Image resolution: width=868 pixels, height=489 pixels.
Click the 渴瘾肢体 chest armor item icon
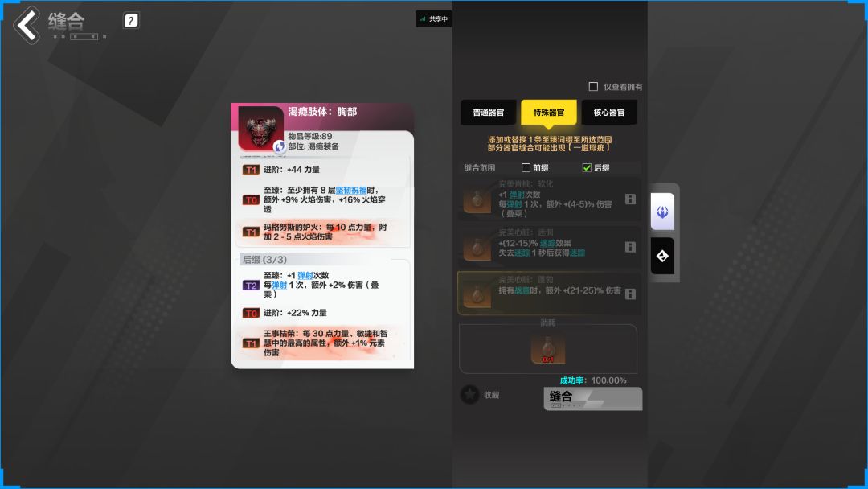pos(260,129)
